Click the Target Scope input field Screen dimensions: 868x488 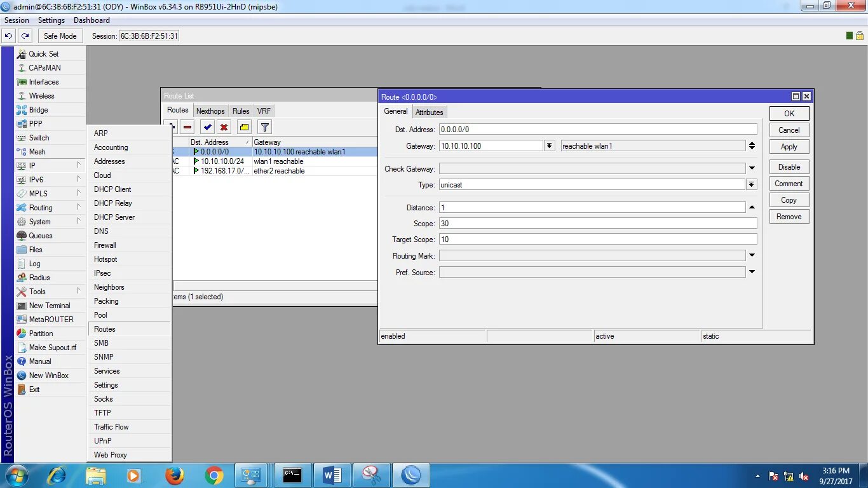point(598,239)
